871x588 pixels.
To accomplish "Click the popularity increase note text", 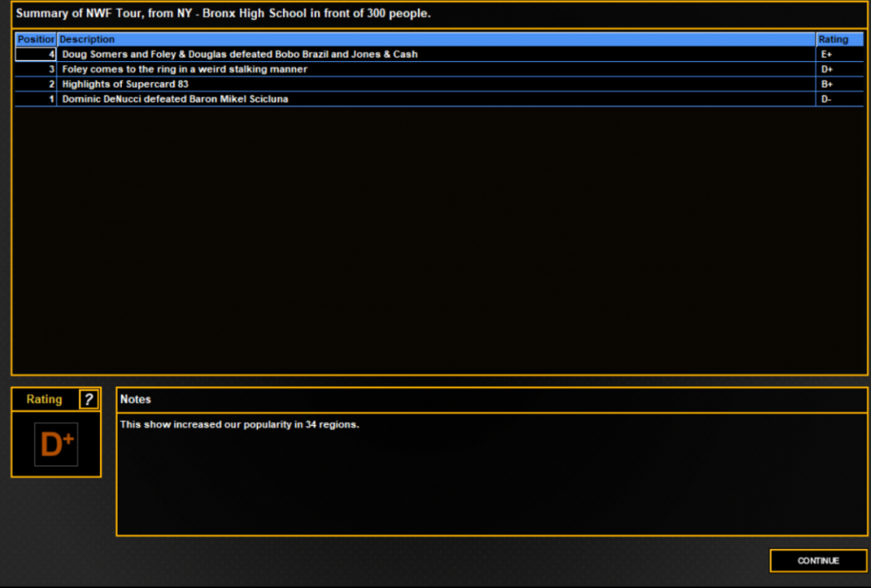I will pos(240,424).
